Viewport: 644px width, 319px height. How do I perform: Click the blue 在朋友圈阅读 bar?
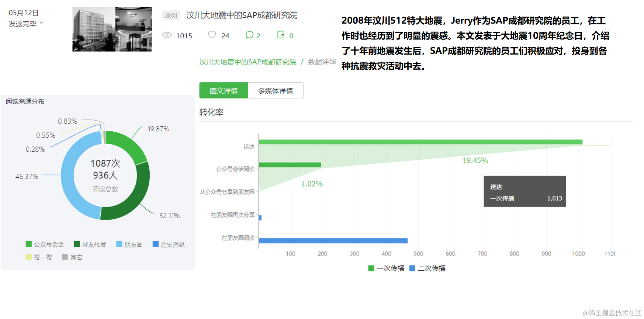[333, 241]
